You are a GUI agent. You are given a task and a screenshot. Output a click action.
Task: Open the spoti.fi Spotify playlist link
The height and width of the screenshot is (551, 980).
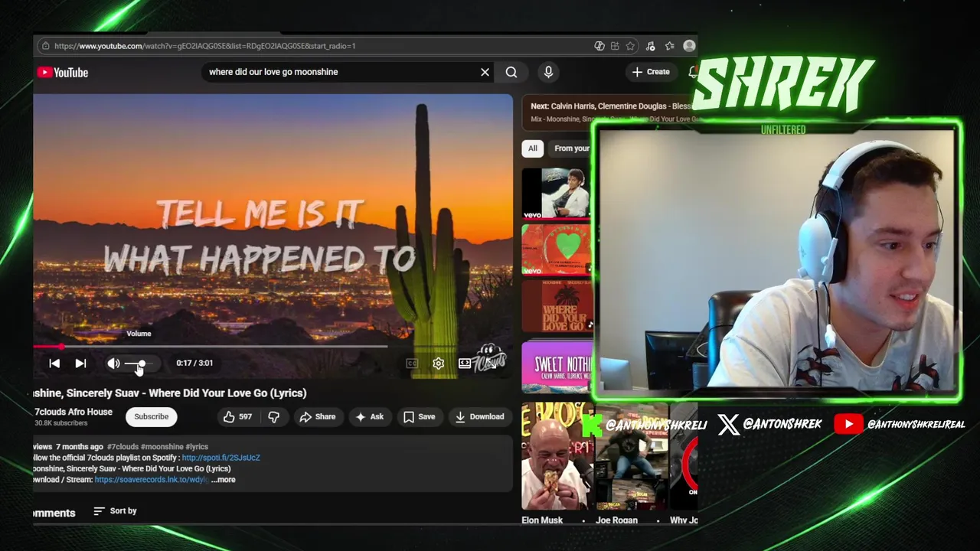[x=221, y=458]
